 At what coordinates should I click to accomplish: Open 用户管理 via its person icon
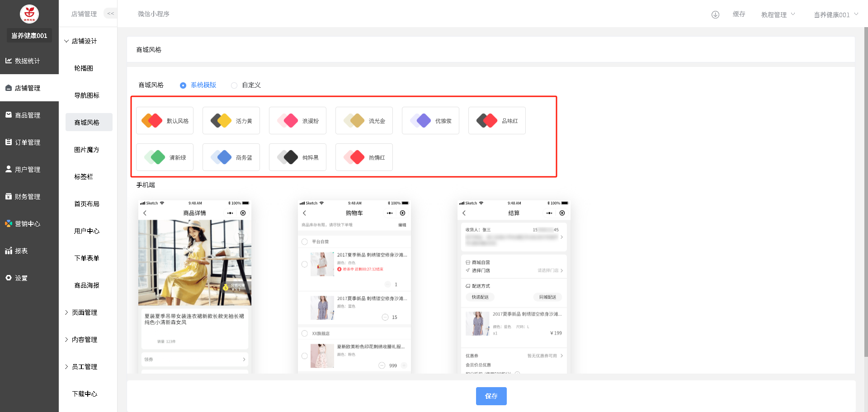click(x=9, y=169)
